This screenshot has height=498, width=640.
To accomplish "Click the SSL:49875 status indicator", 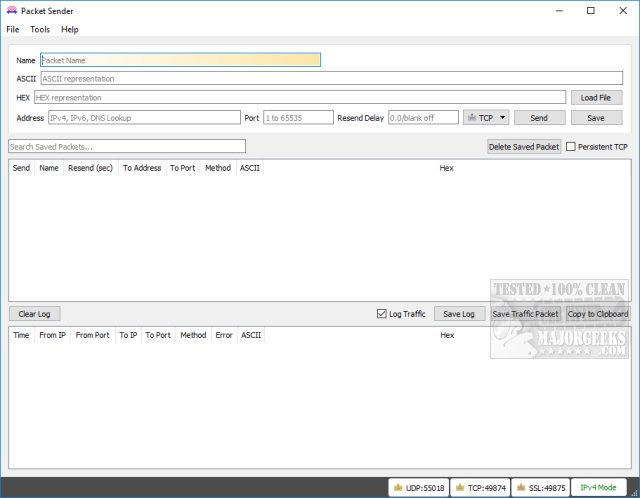I will coord(542,487).
